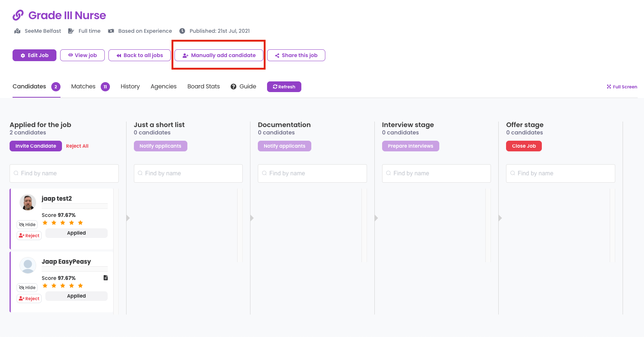Hide the Jaap EasyPeasy candidate
The height and width of the screenshot is (337, 644).
(x=27, y=288)
